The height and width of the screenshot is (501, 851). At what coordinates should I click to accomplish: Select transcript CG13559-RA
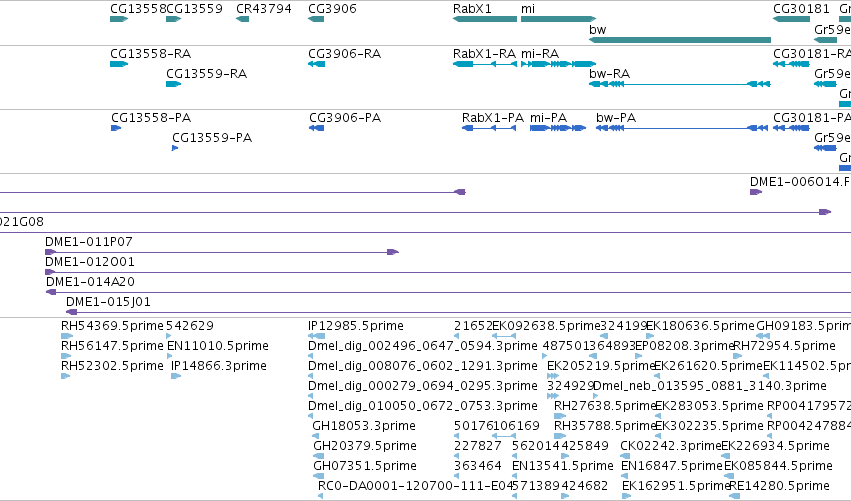174,84
